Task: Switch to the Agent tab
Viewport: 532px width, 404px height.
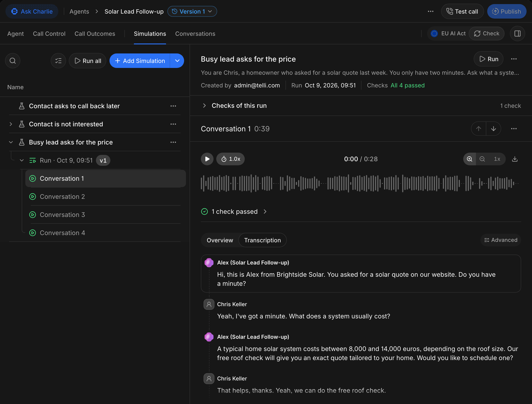Action: pos(15,34)
